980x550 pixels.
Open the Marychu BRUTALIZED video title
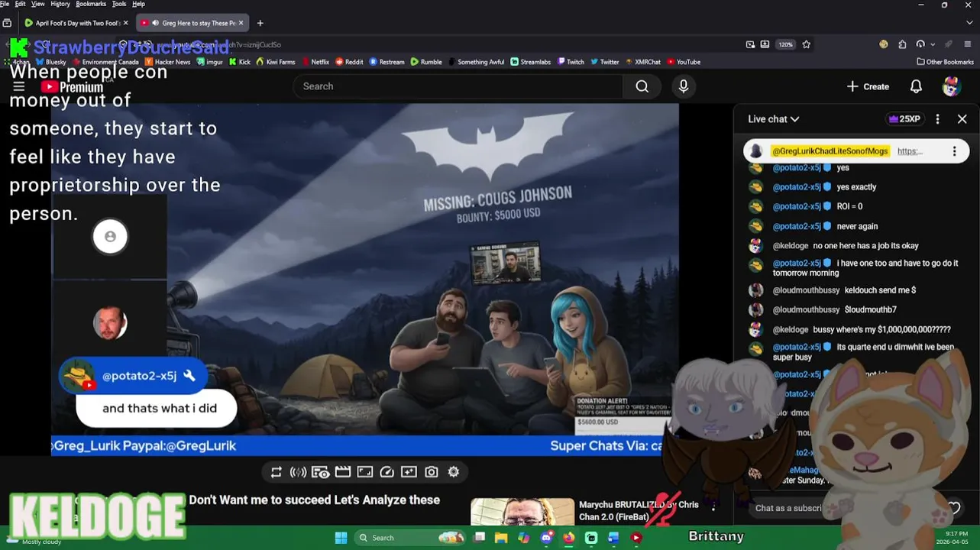click(x=639, y=510)
